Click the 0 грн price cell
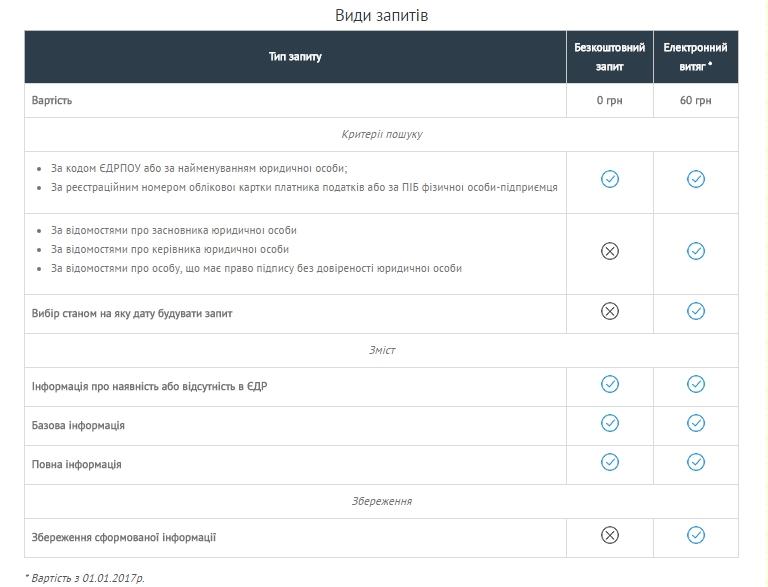Image resolution: width=768 pixels, height=587 pixels. click(609, 101)
